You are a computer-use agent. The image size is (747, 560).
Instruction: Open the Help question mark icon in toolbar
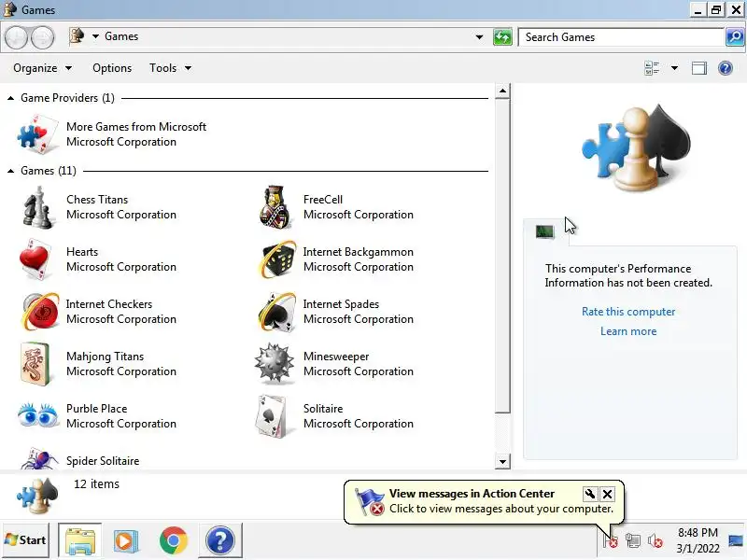click(x=726, y=68)
